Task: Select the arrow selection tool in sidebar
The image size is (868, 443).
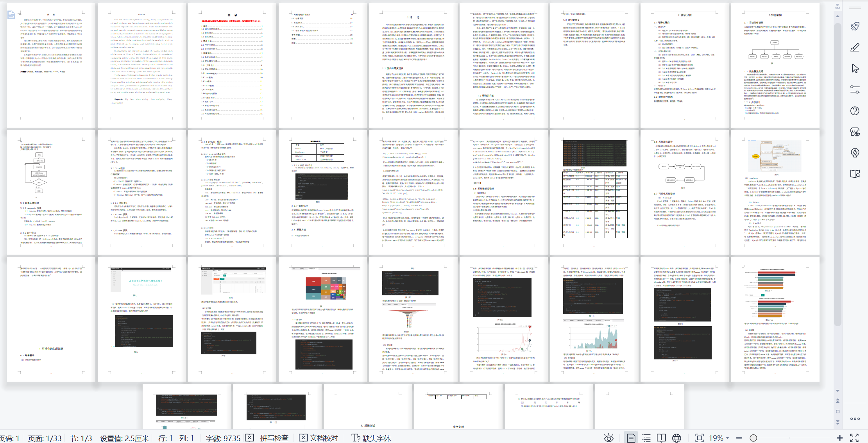Action: [855, 69]
